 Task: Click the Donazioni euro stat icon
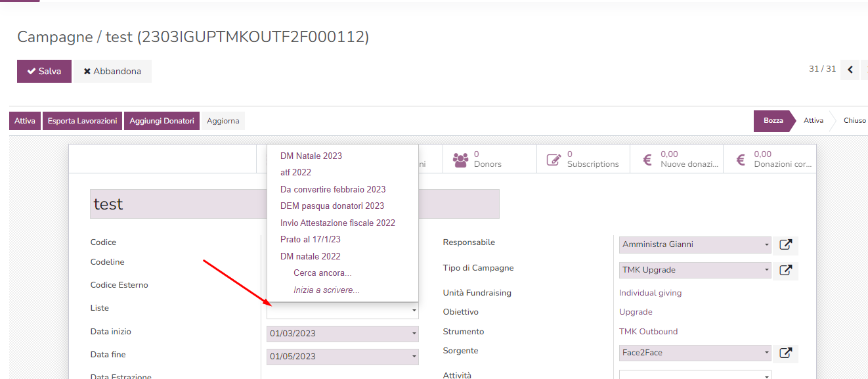(x=740, y=160)
